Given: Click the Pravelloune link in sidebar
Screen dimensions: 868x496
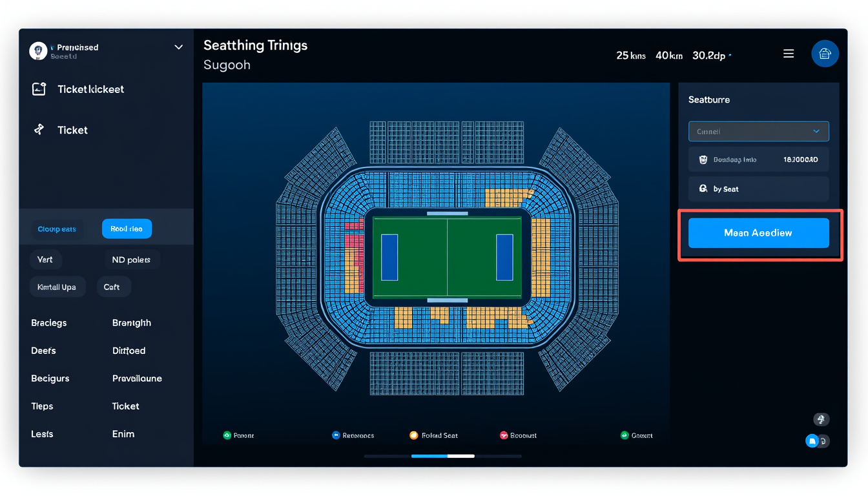Looking at the screenshot, I should click(137, 378).
